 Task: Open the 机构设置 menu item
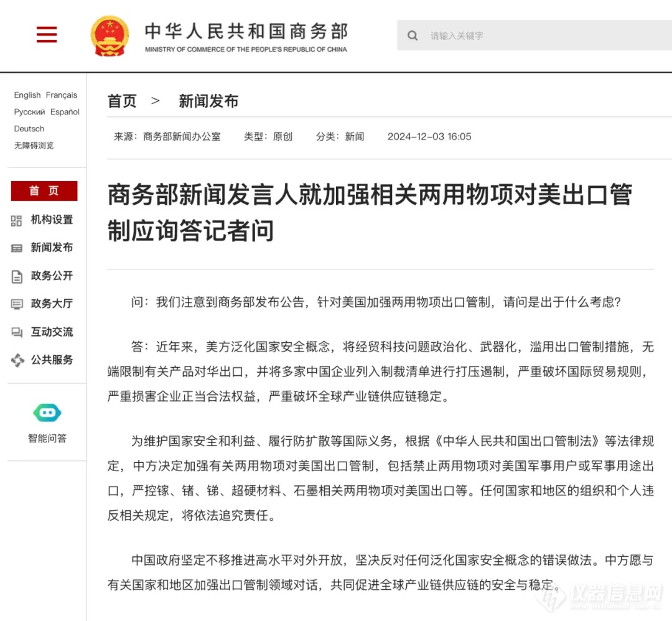[52, 220]
